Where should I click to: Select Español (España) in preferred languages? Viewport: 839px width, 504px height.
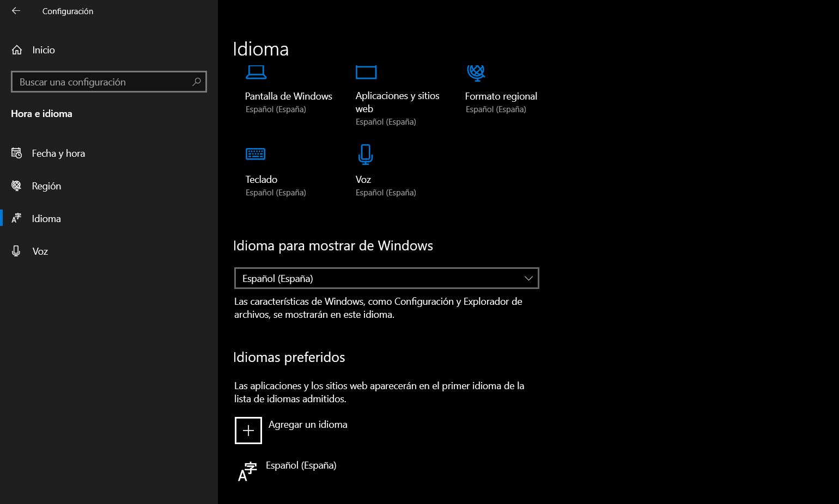coord(301,465)
